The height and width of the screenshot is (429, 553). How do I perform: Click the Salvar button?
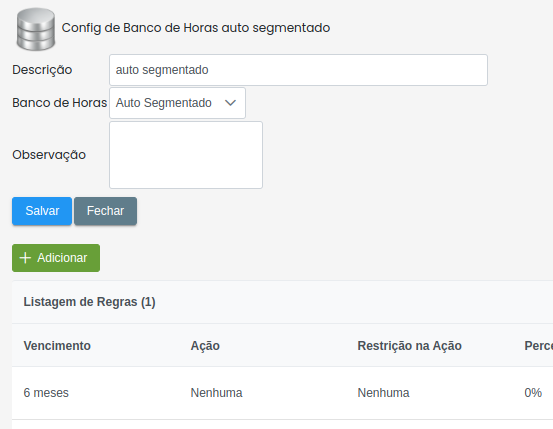(x=42, y=211)
